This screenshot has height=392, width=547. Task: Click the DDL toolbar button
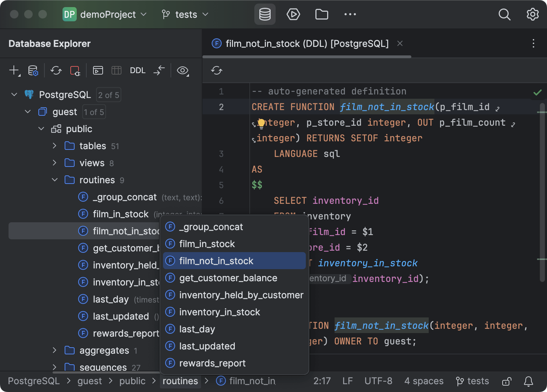(x=137, y=70)
